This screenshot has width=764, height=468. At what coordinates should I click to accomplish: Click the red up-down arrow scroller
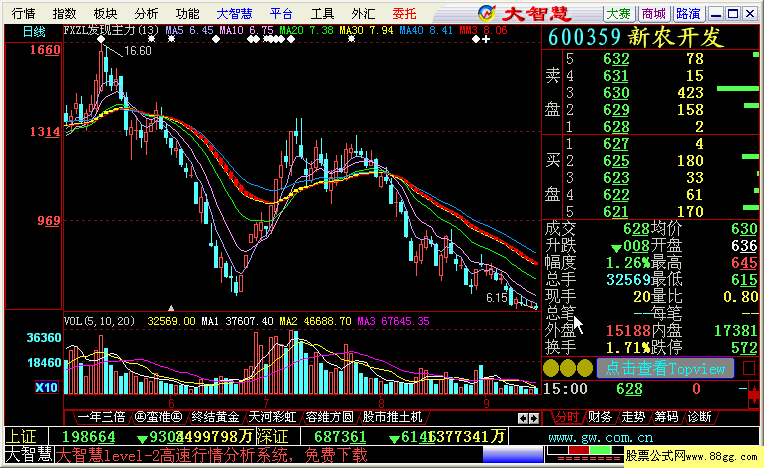pos(754,394)
